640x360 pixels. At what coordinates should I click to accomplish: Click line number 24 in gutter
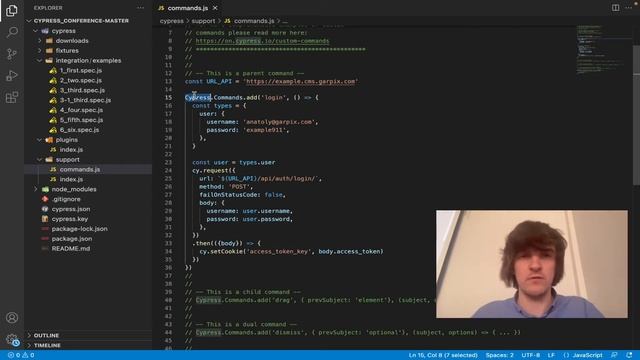click(x=169, y=171)
